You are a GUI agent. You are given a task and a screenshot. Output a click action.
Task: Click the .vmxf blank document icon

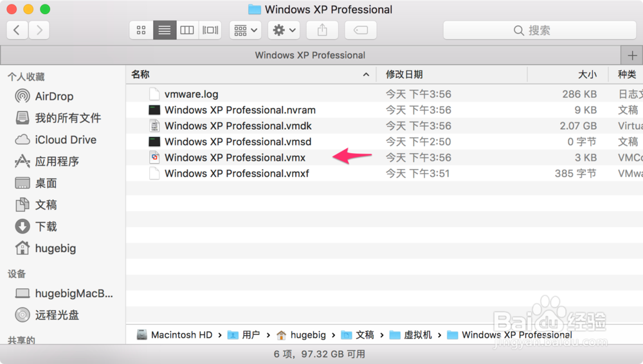click(154, 174)
